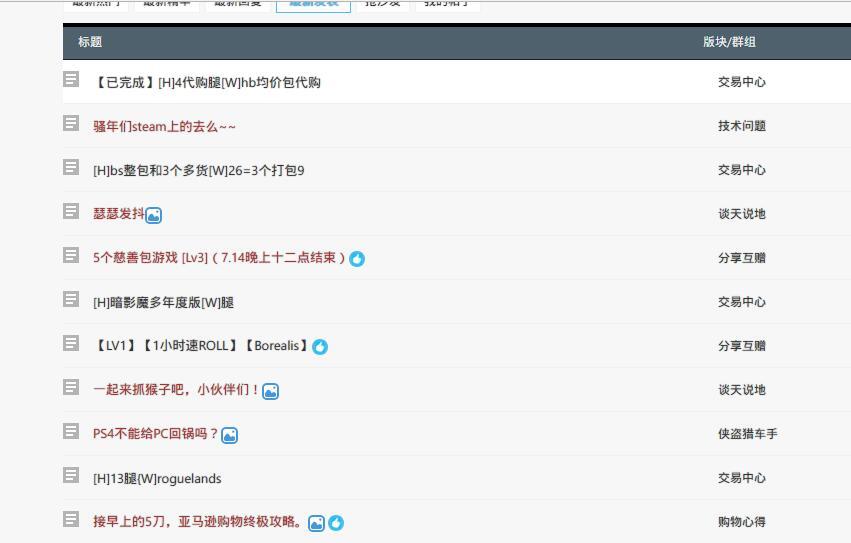The width and height of the screenshot is (851, 543).
Task: Go to 交易中心 board in the [H]暗影魔多 row
Action: 742,302
